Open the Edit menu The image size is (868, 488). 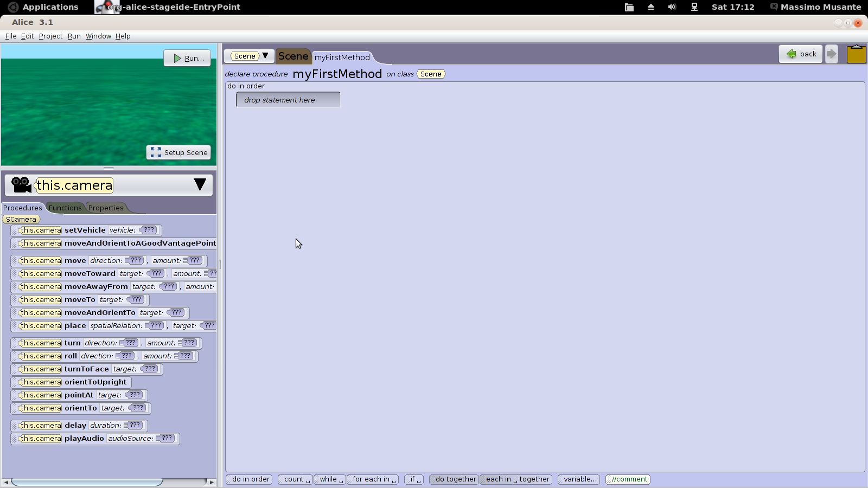click(x=27, y=36)
